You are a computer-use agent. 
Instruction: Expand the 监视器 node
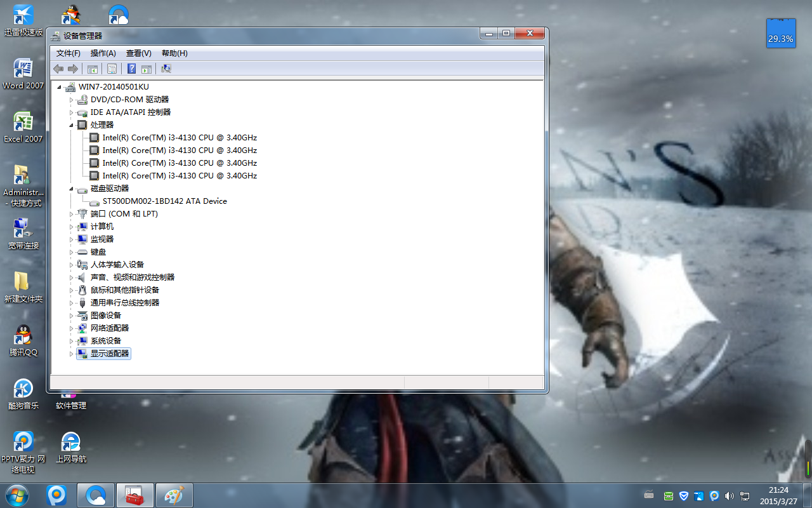pos(71,239)
